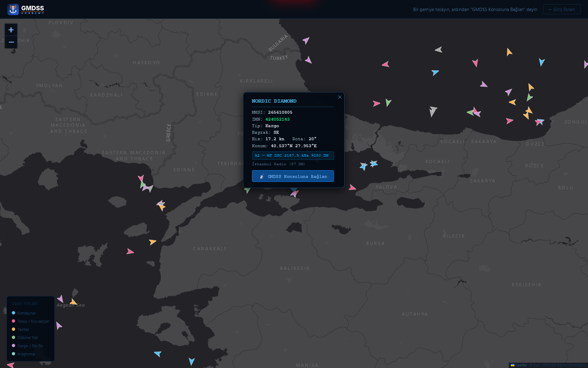Image resolution: width=588 pixels, height=368 pixels.
Task: Click the green IMN number 424052143
Action: tap(278, 119)
